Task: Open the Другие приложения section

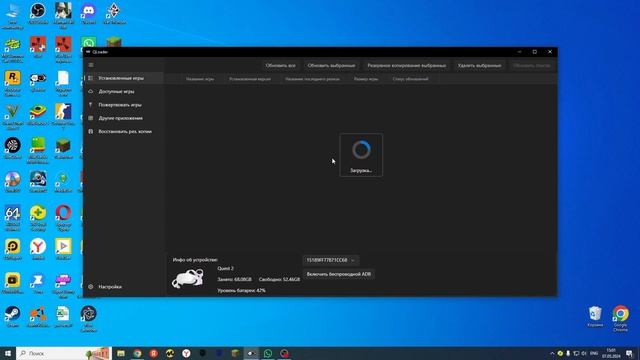Action: pos(123,118)
